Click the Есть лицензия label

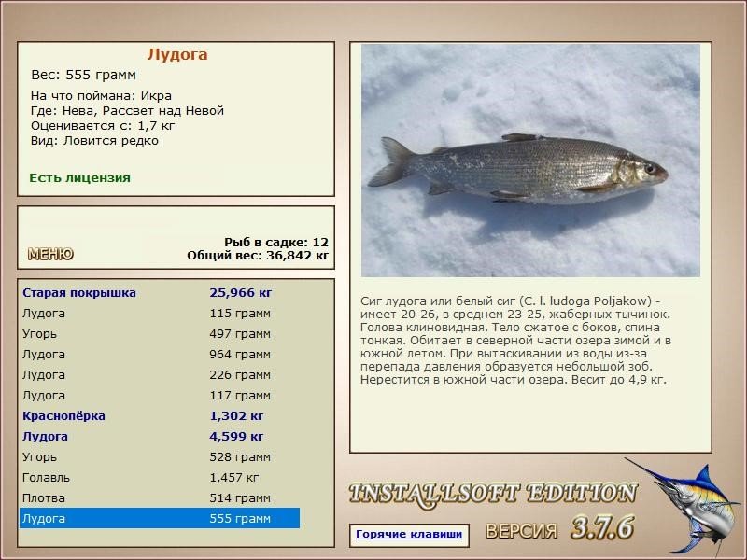tap(80, 178)
